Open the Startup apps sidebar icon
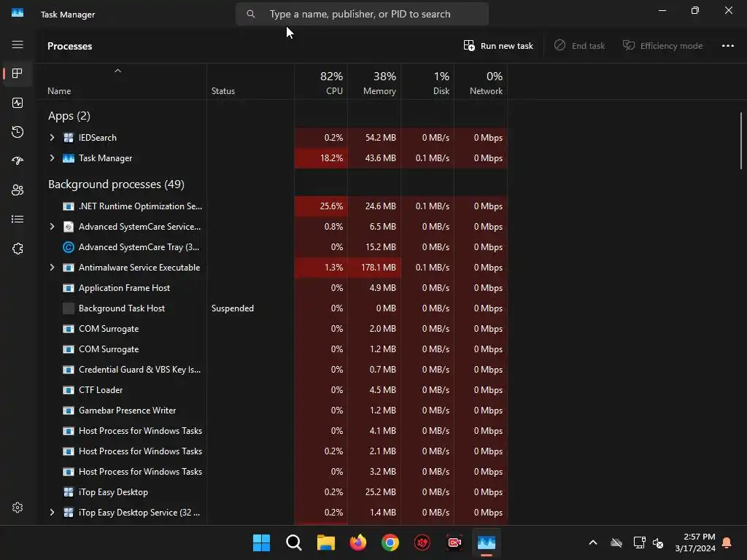Viewport: 747px width, 560px height. 18,161
